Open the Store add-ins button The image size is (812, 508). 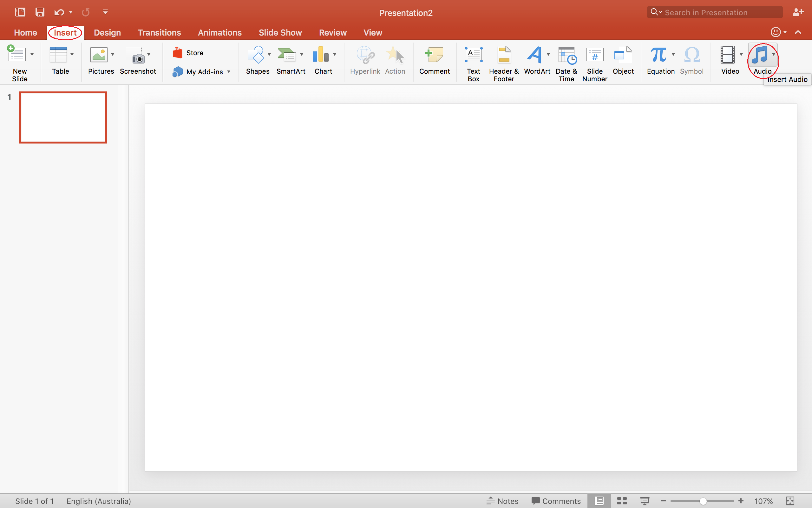[x=188, y=53]
